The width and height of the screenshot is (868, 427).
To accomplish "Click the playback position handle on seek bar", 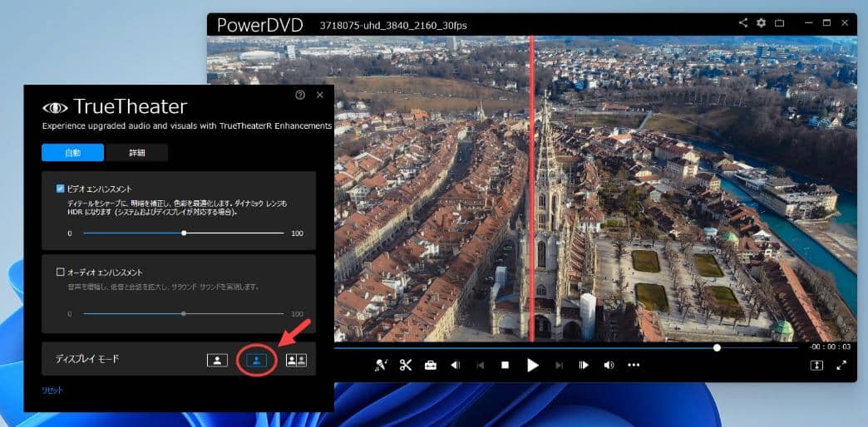I will click(717, 348).
